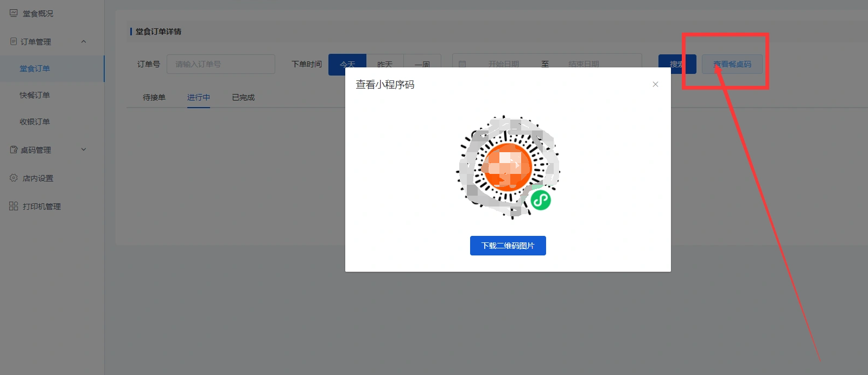Click the 订单管理 document icon

pyautogui.click(x=14, y=41)
